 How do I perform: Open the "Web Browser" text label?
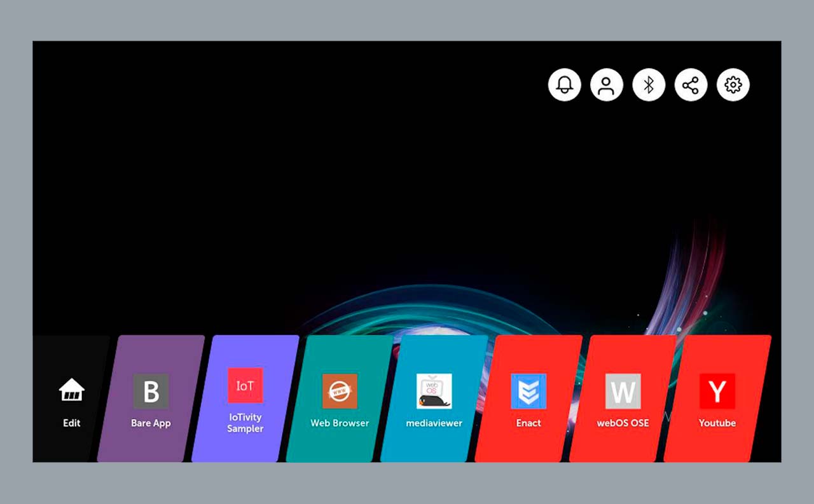(340, 423)
